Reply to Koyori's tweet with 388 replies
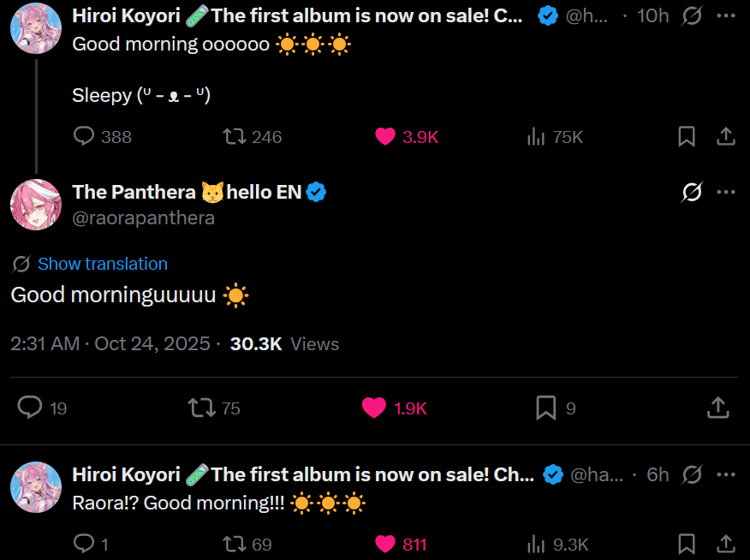 tap(84, 136)
